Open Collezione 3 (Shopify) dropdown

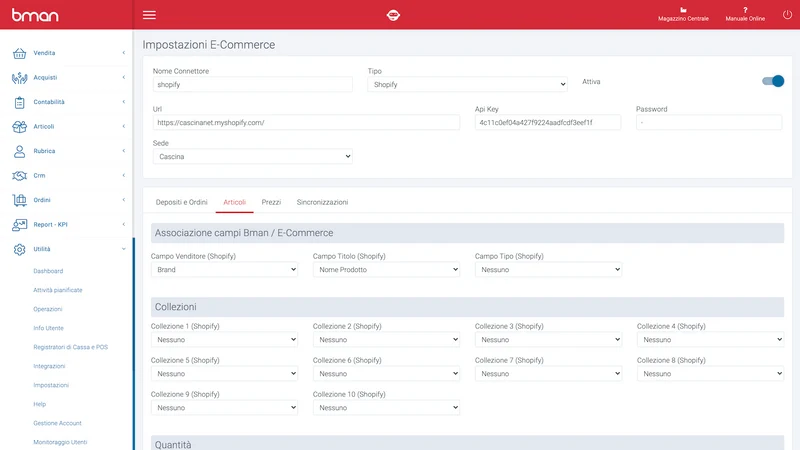[x=548, y=339]
